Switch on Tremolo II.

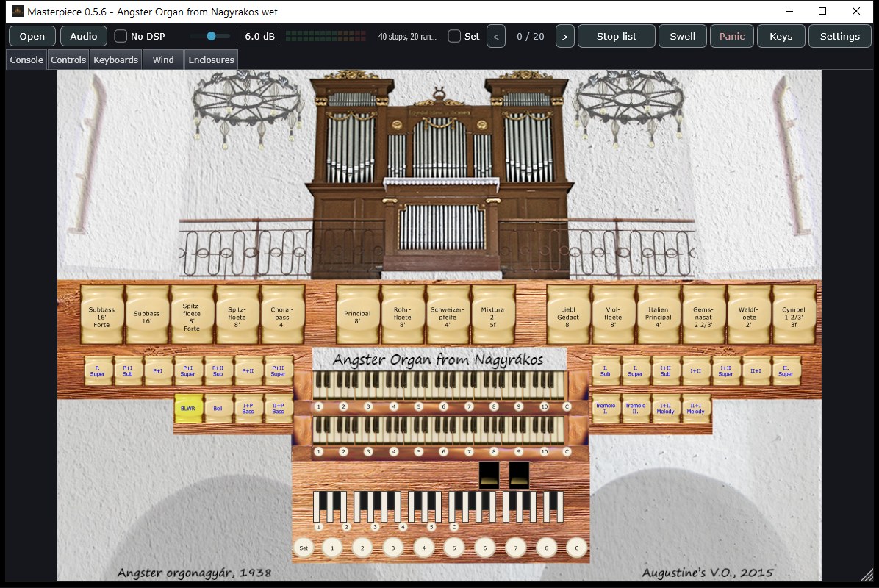click(635, 409)
